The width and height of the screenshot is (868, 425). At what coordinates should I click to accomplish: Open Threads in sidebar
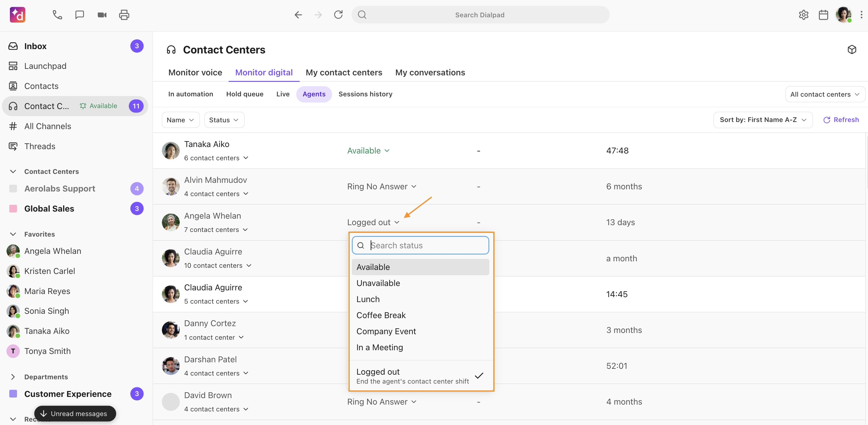pos(75,146)
